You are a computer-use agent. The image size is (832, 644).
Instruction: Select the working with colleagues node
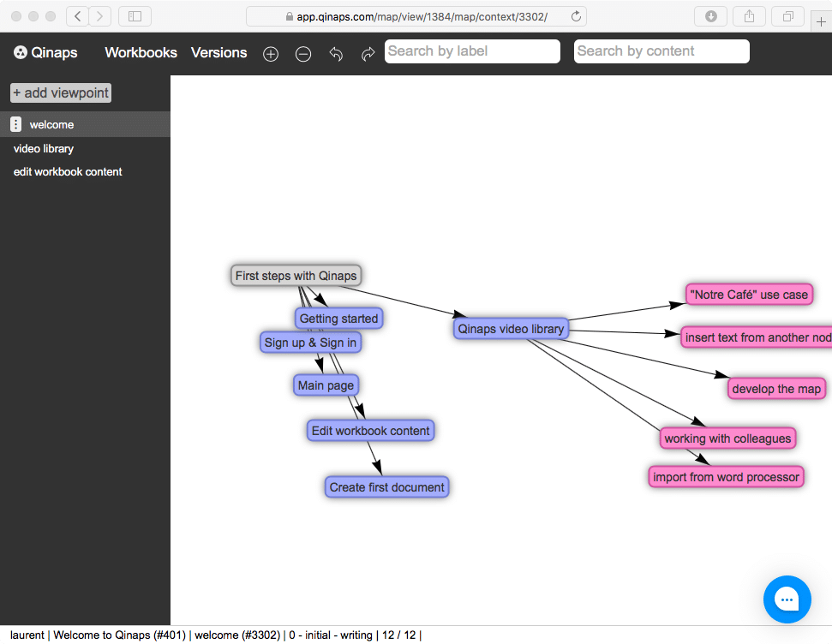[x=728, y=438]
